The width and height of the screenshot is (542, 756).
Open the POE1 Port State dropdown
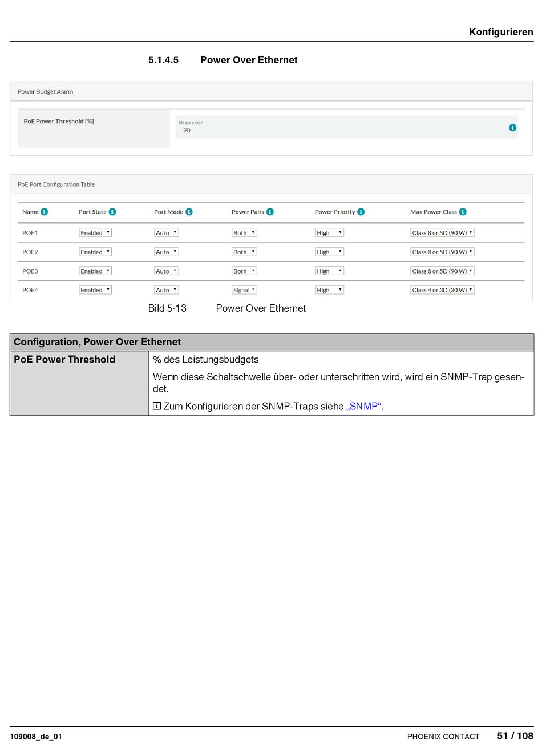[x=95, y=233]
